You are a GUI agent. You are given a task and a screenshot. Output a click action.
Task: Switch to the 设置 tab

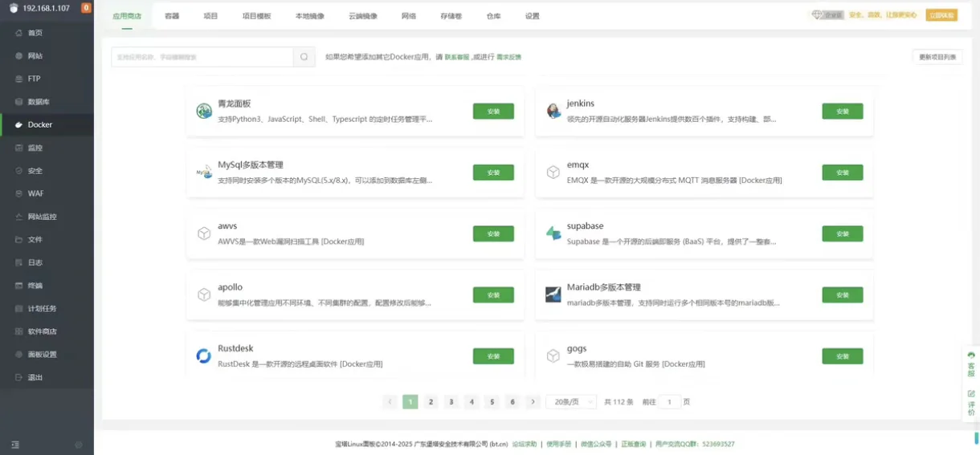[x=533, y=16]
